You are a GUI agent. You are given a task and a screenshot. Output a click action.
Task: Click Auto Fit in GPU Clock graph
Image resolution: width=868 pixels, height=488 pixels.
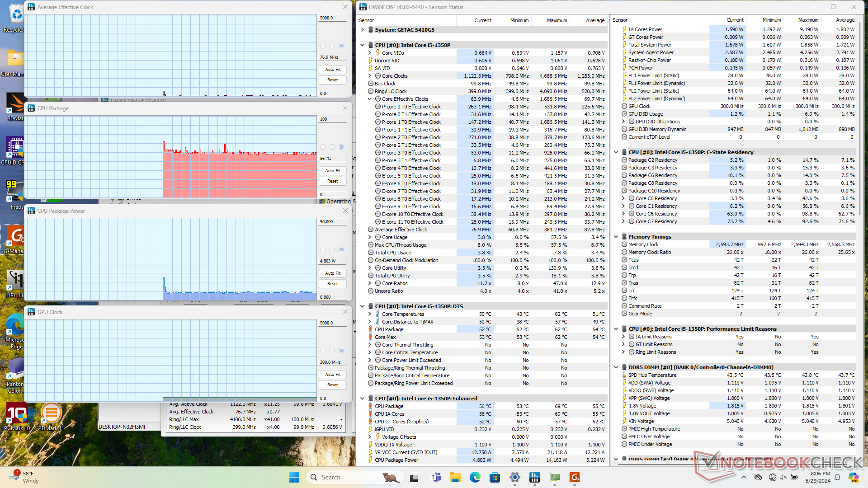point(333,375)
